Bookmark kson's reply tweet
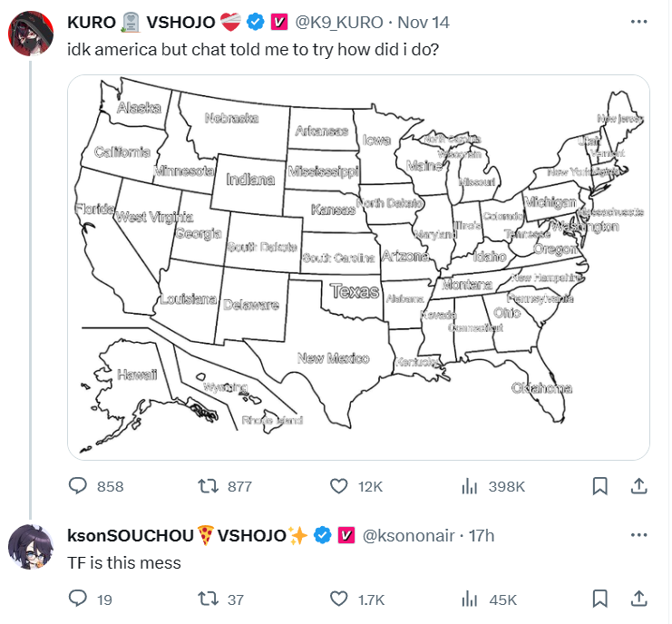Viewport: 672px width, 624px height. [599, 599]
